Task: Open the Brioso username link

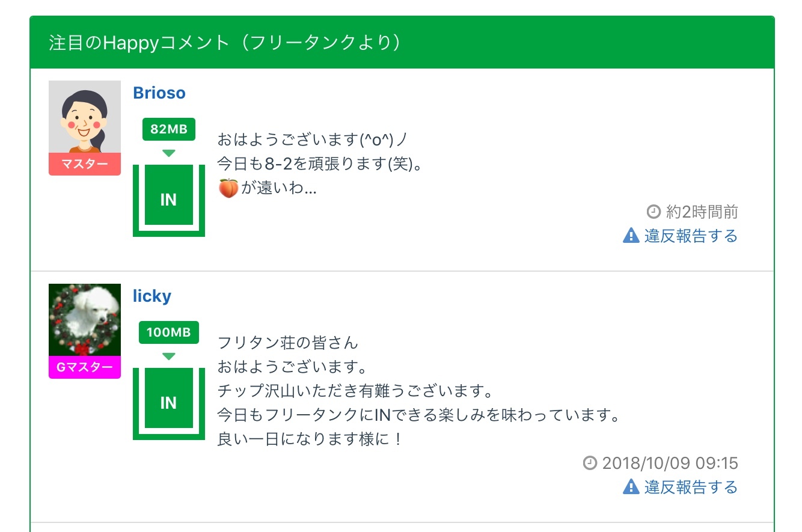Action: (159, 93)
